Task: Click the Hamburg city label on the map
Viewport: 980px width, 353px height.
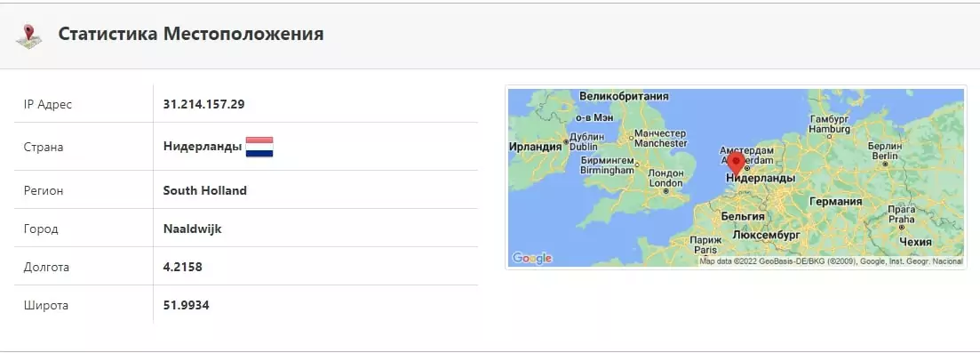Action: (x=829, y=124)
